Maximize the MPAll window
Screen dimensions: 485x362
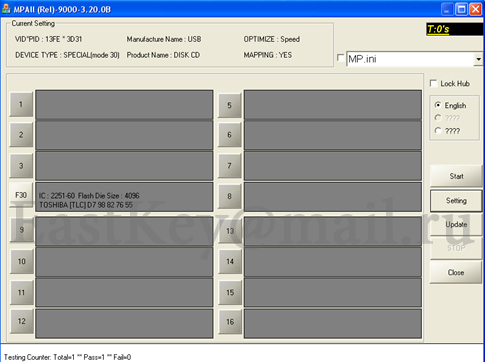point(461,9)
